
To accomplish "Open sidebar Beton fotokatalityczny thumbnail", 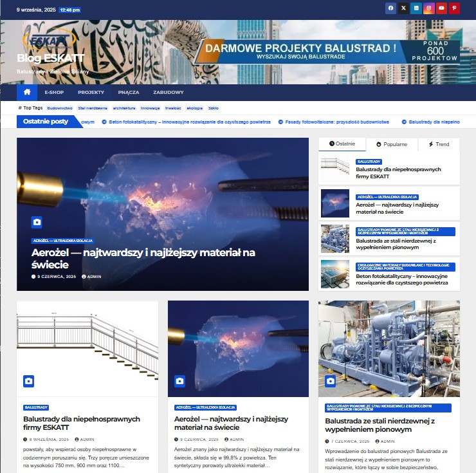I will (x=335, y=274).
